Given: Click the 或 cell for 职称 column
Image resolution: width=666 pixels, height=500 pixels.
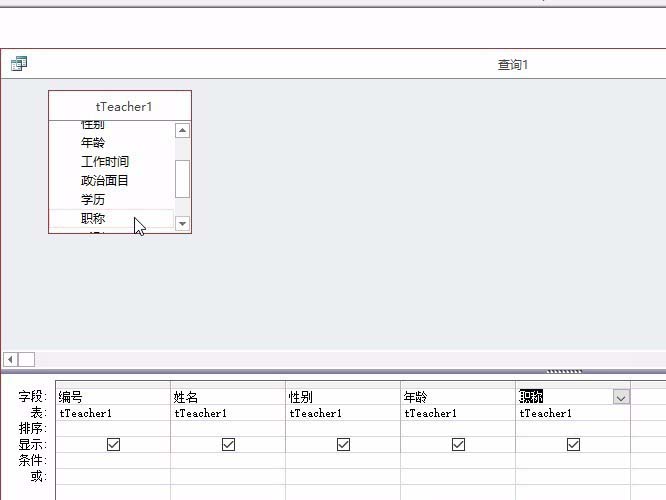Looking at the screenshot, I should (x=573, y=477).
